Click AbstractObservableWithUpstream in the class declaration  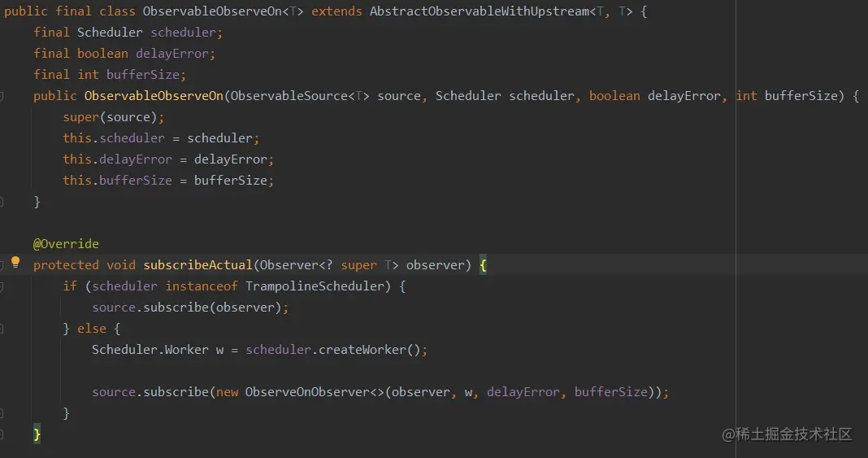pos(479,11)
